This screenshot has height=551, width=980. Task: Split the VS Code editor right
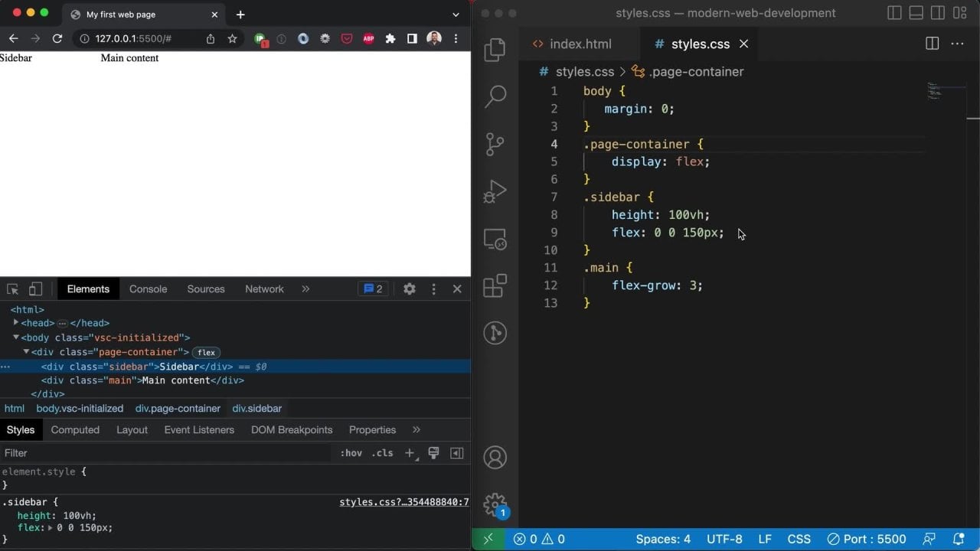tap(932, 44)
